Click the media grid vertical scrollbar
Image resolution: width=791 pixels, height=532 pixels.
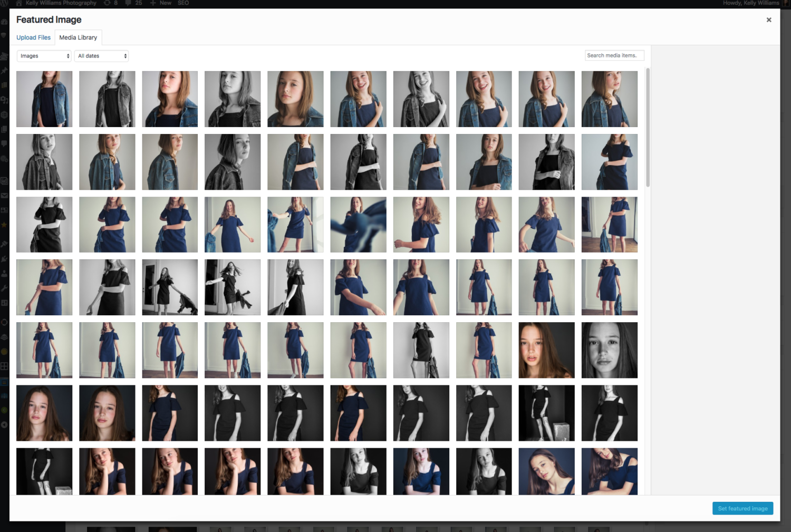click(x=648, y=128)
